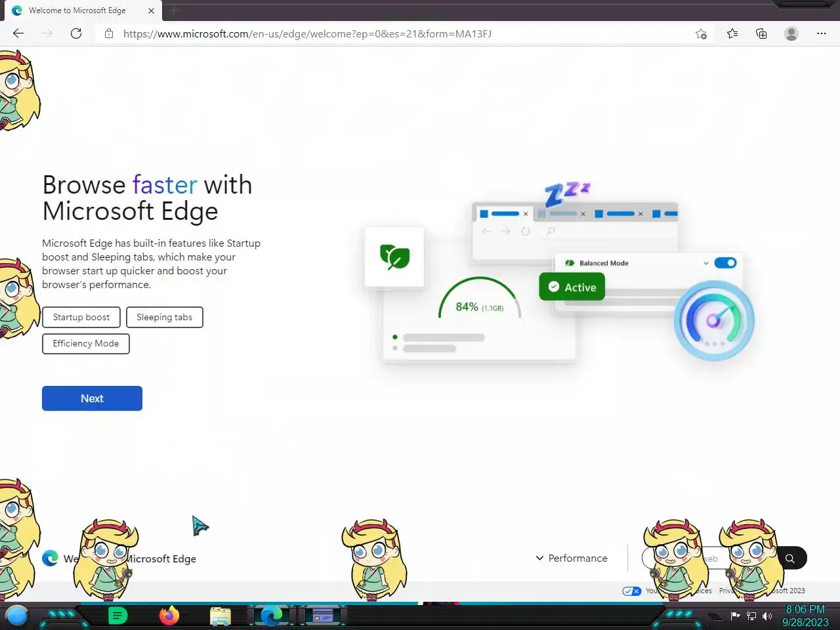840x630 pixels.
Task: View site information via the lock icon
Action: (x=109, y=33)
